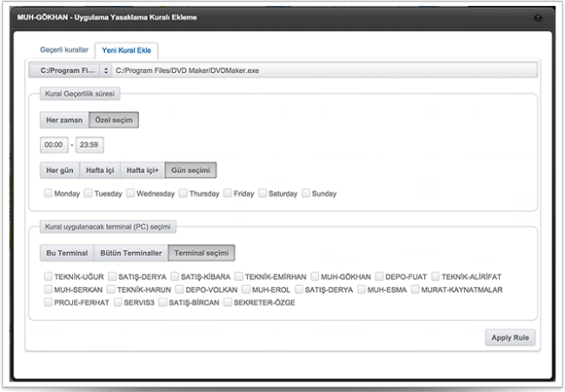Click the 00:00 start time field
565x392 pixels.
pos(54,145)
